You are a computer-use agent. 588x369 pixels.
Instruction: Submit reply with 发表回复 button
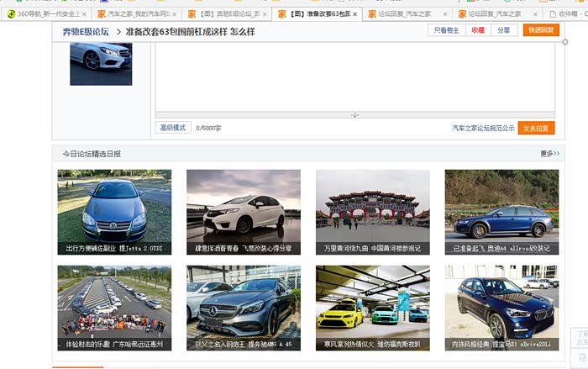click(x=536, y=129)
